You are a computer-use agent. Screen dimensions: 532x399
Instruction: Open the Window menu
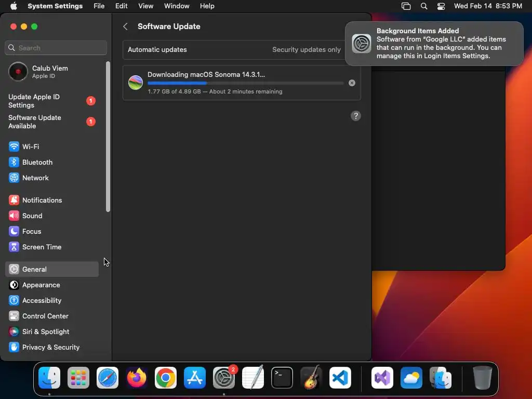177,6
